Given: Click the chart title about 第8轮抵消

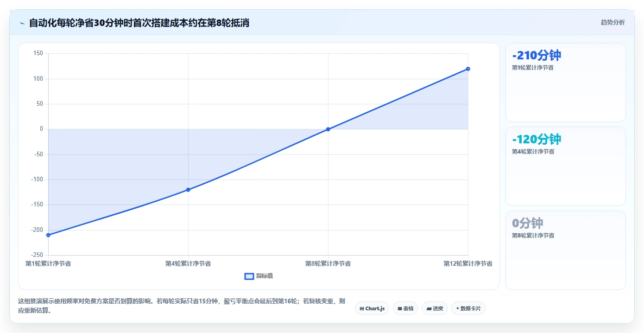Looking at the screenshot, I should [x=139, y=23].
